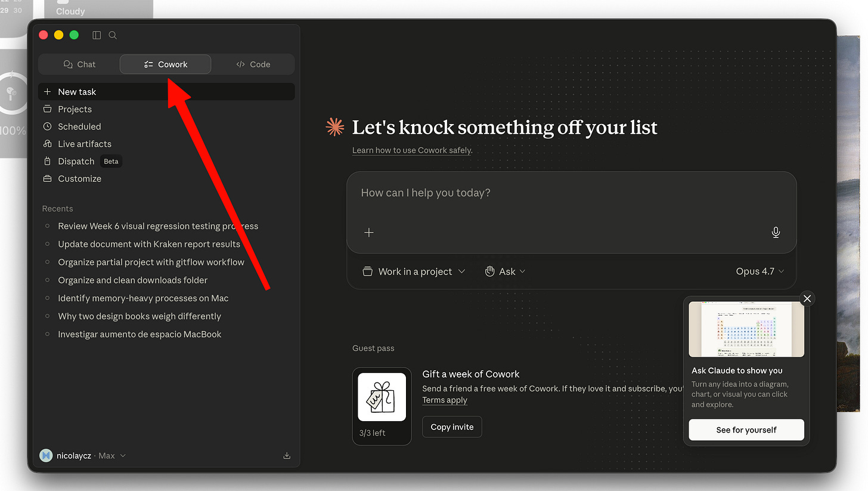Viewport: 868px width, 491px height.
Task: Open the nicolaycz account menu
Action: pos(83,456)
